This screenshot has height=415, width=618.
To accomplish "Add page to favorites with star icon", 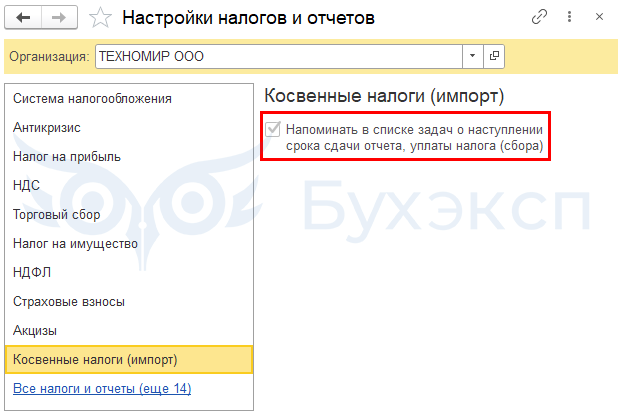I will tap(100, 18).
